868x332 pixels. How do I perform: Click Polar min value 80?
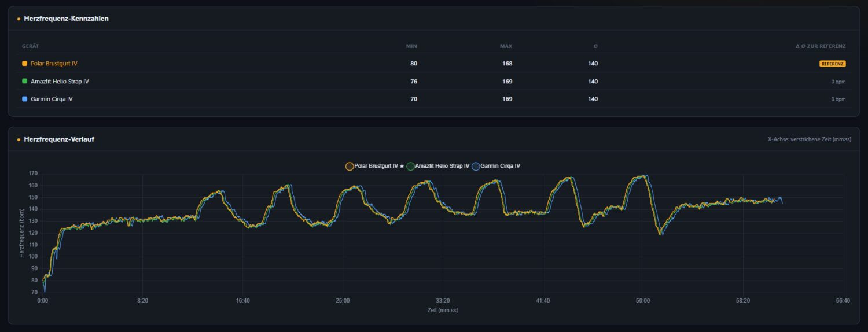click(x=414, y=64)
